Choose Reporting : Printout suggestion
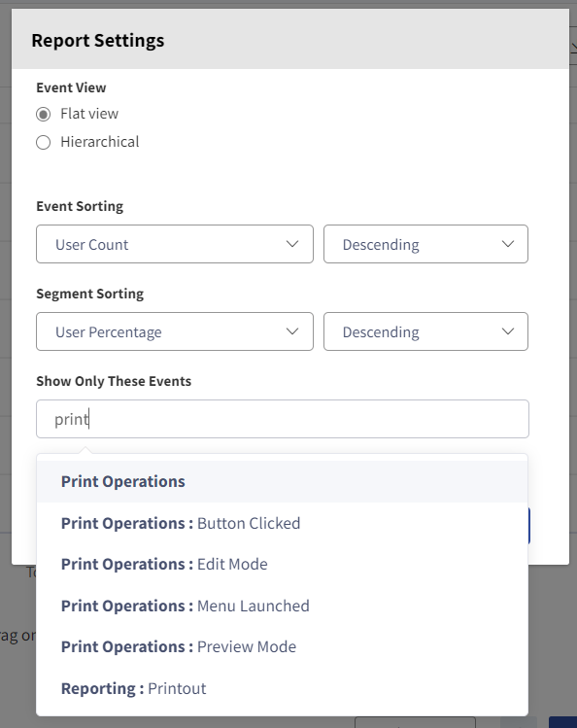 click(282, 688)
